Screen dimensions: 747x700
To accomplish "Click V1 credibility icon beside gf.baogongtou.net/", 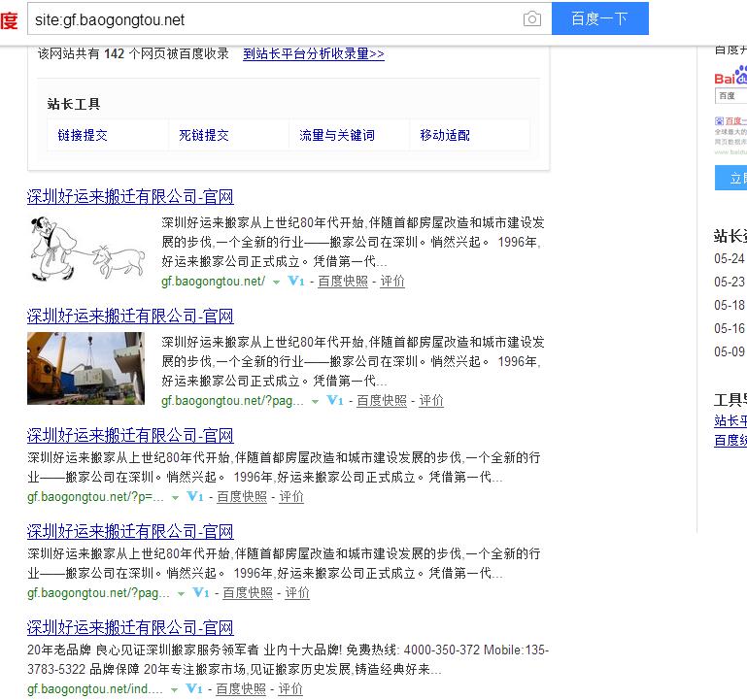I will (296, 281).
